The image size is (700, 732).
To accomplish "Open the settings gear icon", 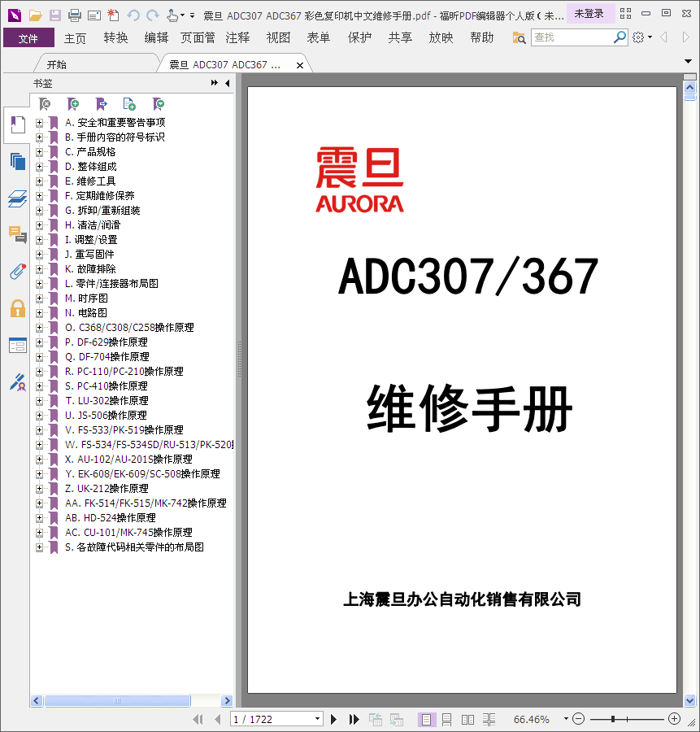I will point(638,37).
